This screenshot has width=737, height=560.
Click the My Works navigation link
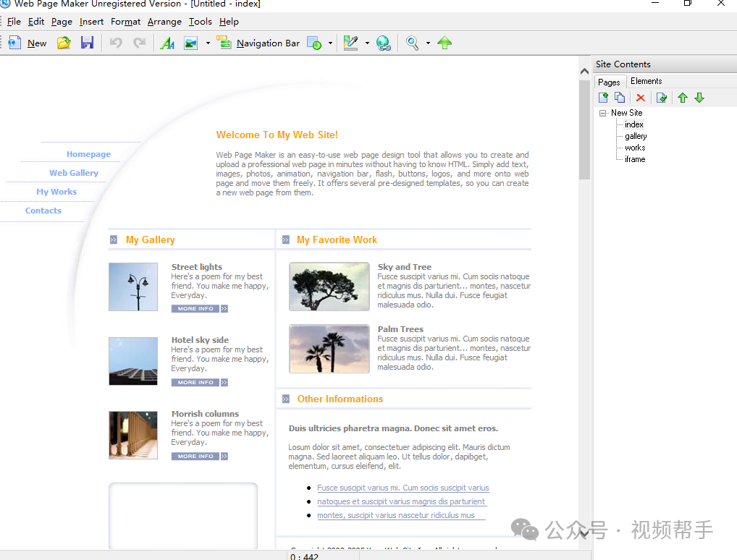click(x=56, y=192)
